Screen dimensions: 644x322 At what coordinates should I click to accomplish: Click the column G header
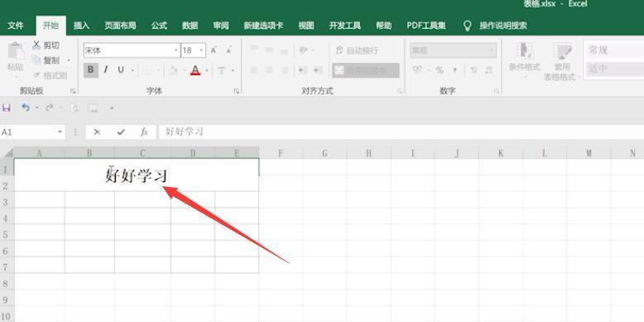pyautogui.click(x=324, y=153)
